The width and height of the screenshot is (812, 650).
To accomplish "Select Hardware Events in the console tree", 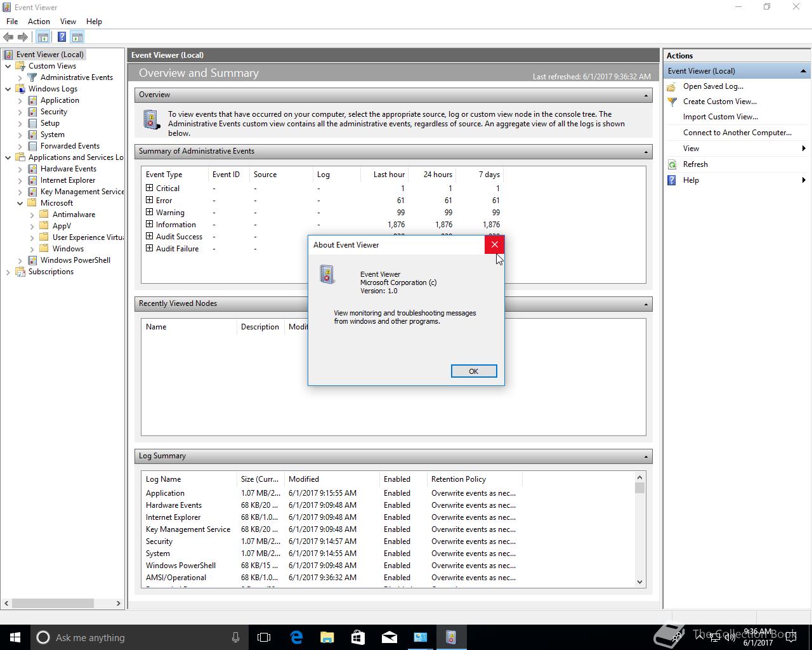I will pos(69,169).
